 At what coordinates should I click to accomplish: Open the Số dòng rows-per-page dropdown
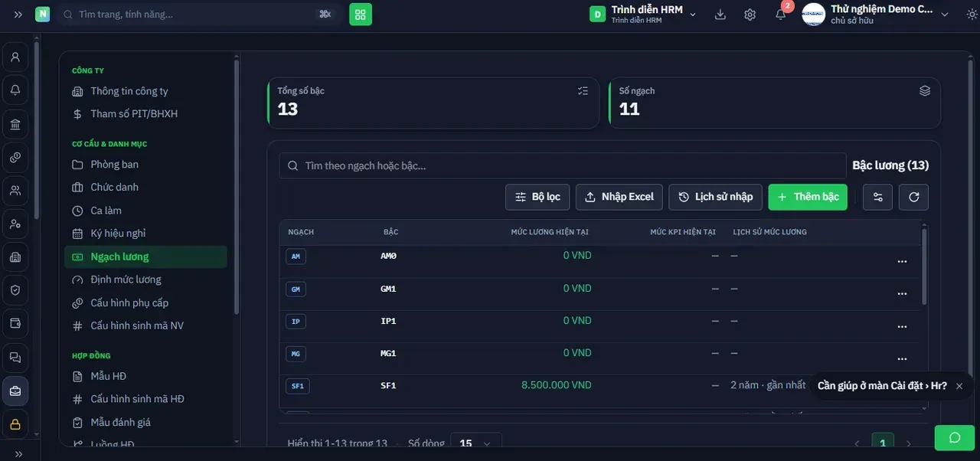(475, 443)
